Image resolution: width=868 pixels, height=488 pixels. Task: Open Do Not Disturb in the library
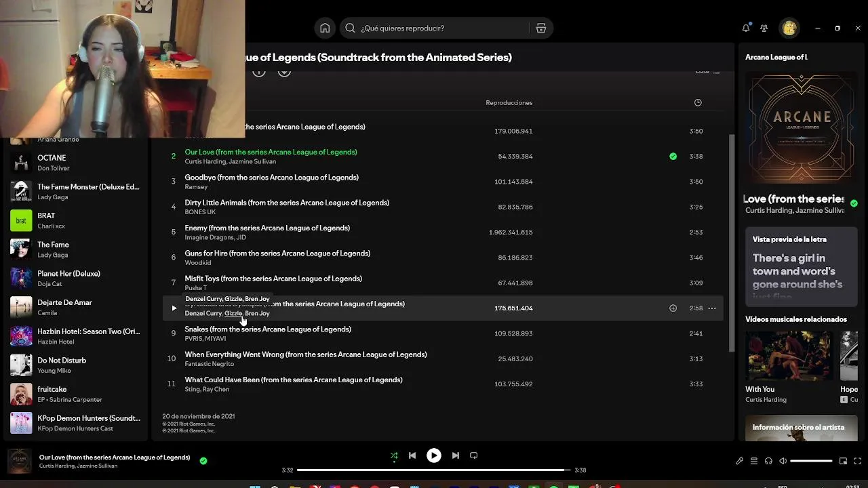(75, 365)
